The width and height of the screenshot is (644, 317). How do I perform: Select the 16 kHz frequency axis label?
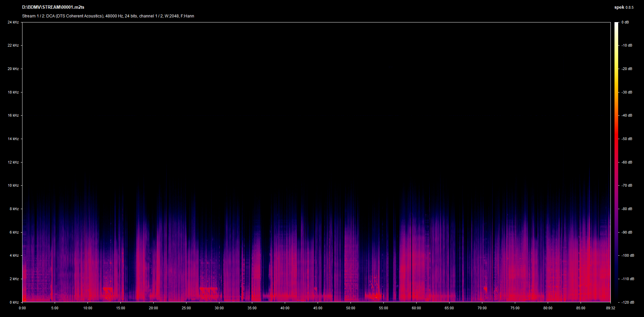tap(13, 115)
